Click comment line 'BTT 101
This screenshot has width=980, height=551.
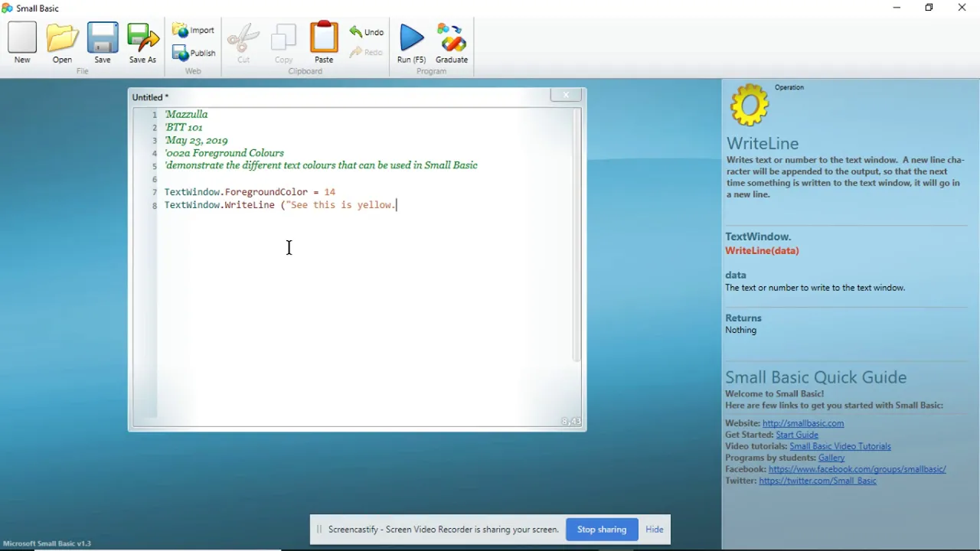(184, 127)
